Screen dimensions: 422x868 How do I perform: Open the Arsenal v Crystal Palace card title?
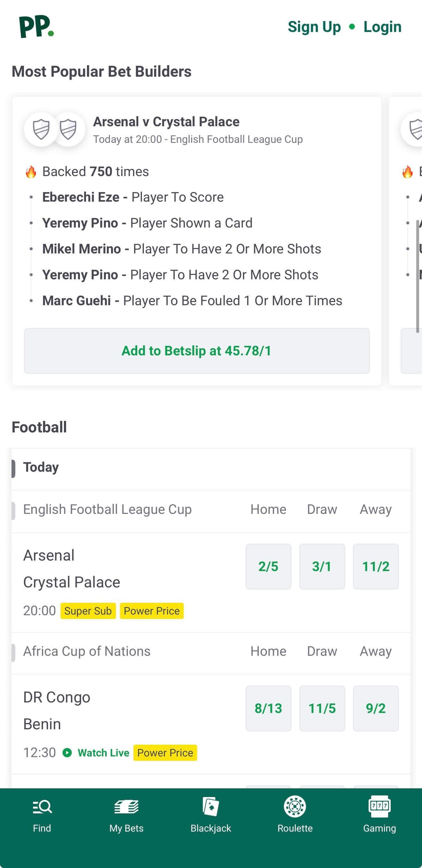click(166, 122)
